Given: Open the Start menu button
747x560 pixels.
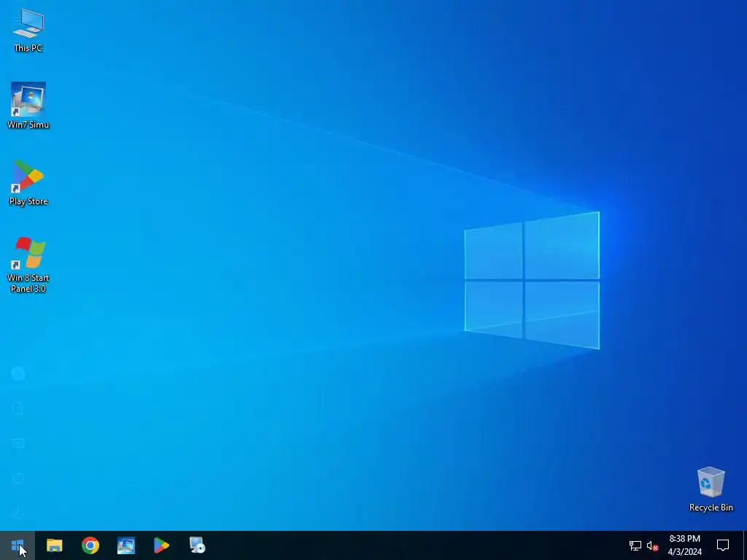Looking at the screenshot, I should pyautogui.click(x=18, y=545).
